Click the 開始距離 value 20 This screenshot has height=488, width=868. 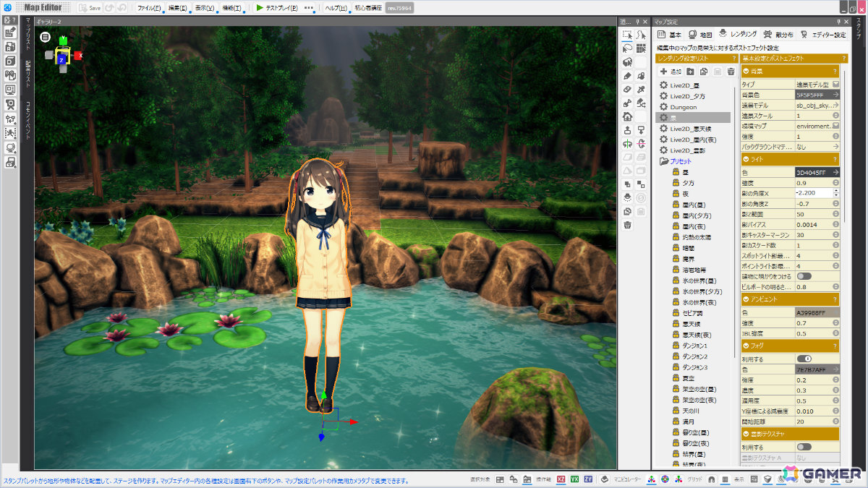[x=813, y=421]
